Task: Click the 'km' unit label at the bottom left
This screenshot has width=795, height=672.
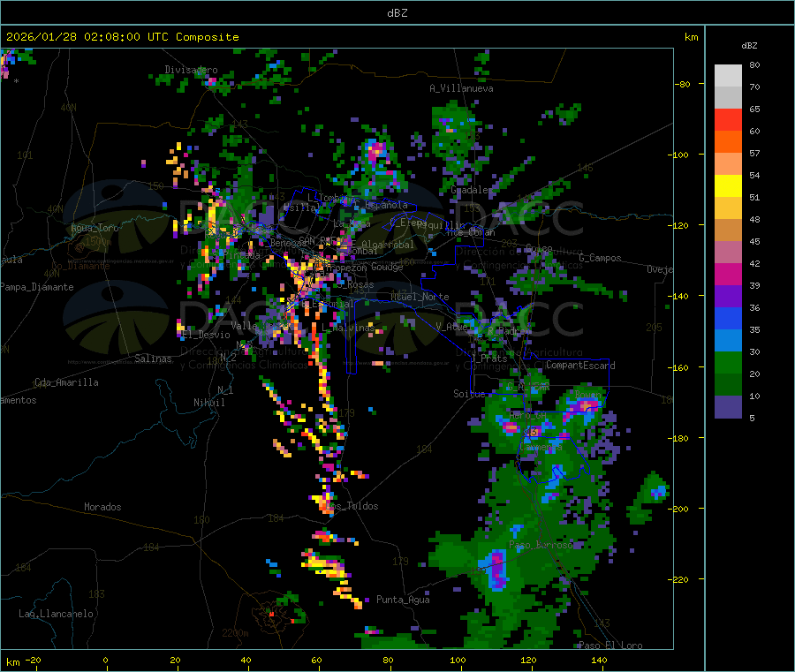Action: 12,662
